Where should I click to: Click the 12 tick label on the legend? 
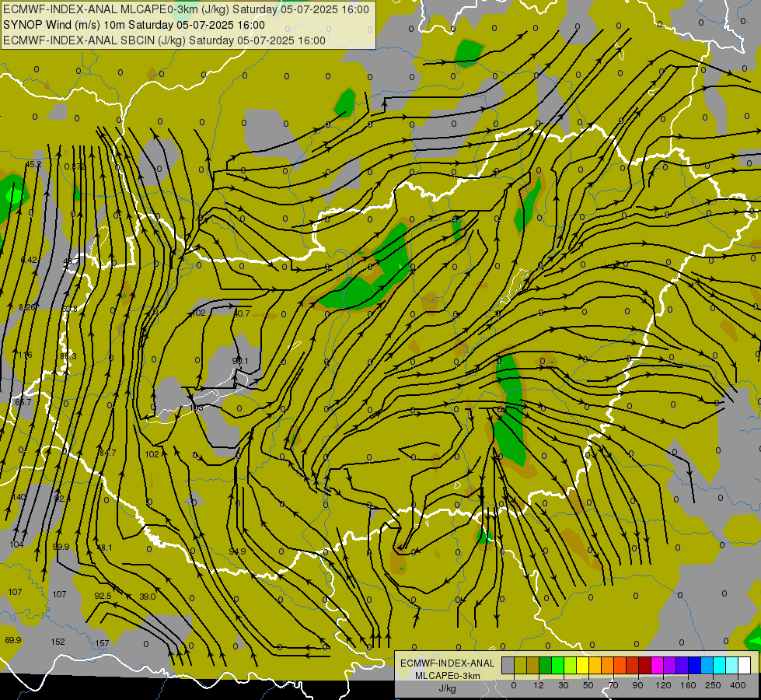pos(539,685)
